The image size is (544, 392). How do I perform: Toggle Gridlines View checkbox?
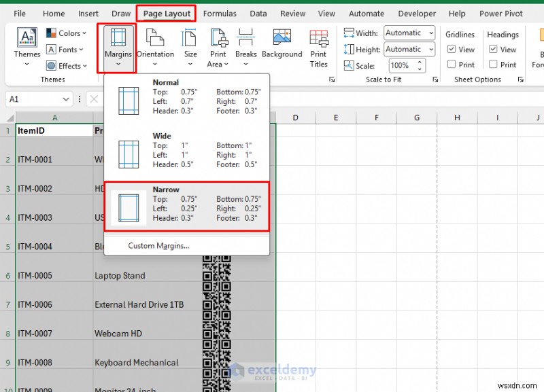(x=452, y=49)
